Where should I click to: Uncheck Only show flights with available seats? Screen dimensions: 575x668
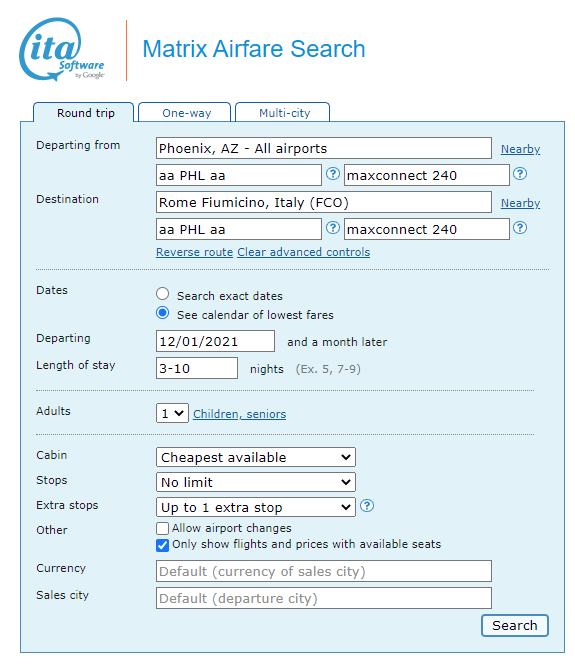coord(162,545)
